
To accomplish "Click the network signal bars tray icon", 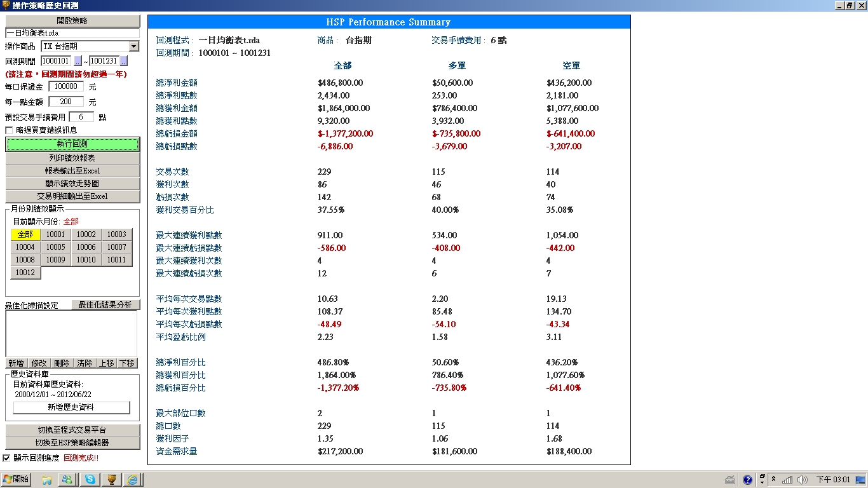I will tap(787, 480).
